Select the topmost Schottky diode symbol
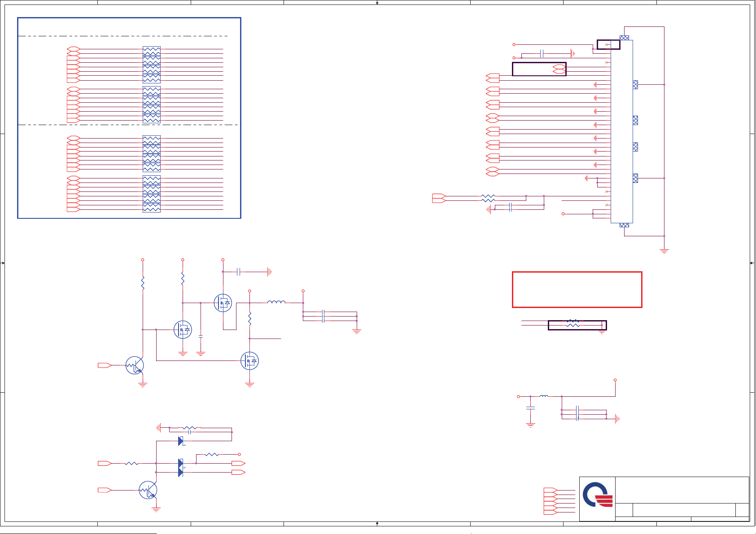Image resolution: width=756 pixels, height=534 pixels. 180,441
